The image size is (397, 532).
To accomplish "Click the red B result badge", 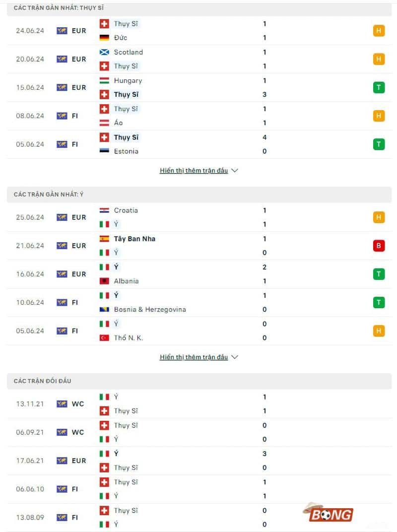I will [x=379, y=246].
